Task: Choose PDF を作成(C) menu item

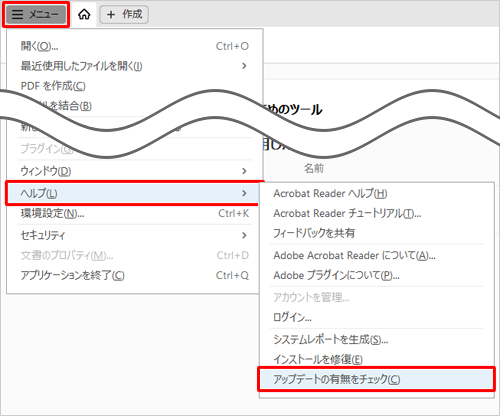Action: tap(135, 86)
